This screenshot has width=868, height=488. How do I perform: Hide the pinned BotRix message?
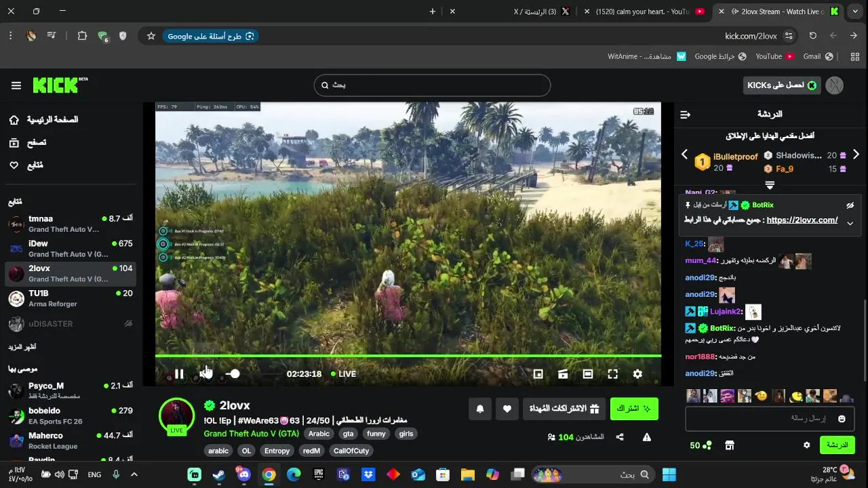[850, 205]
